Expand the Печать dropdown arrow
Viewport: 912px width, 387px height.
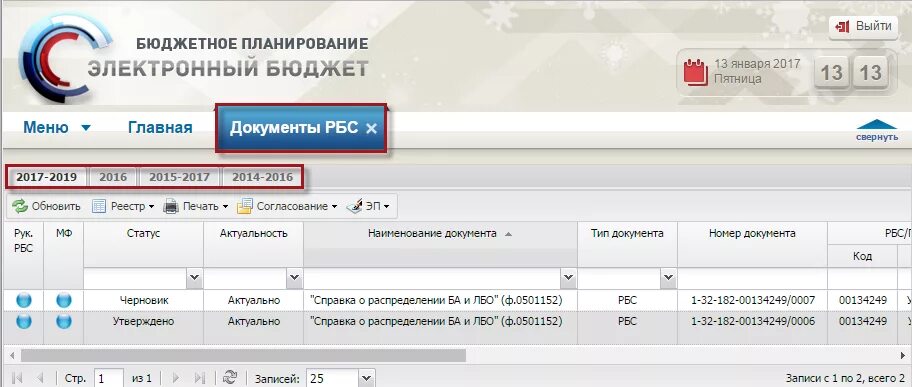(225, 207)
